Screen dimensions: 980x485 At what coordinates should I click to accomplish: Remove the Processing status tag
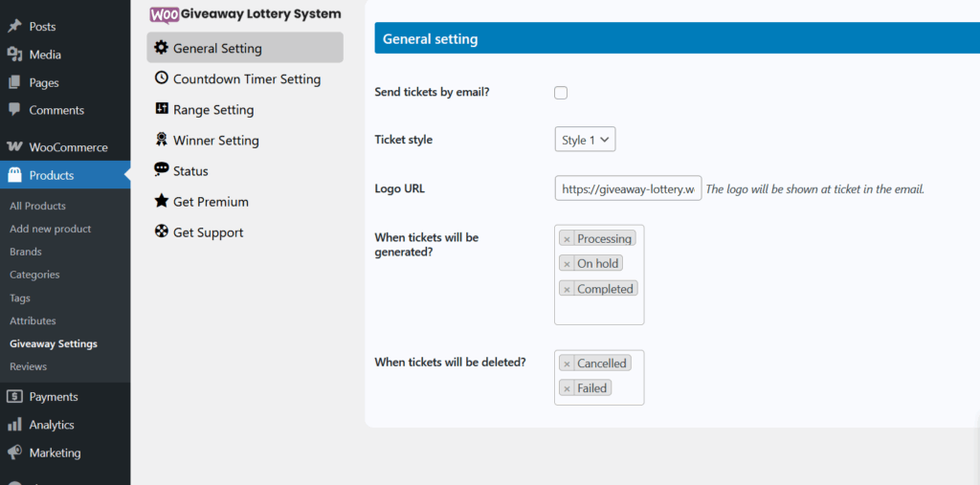(567, 239)
